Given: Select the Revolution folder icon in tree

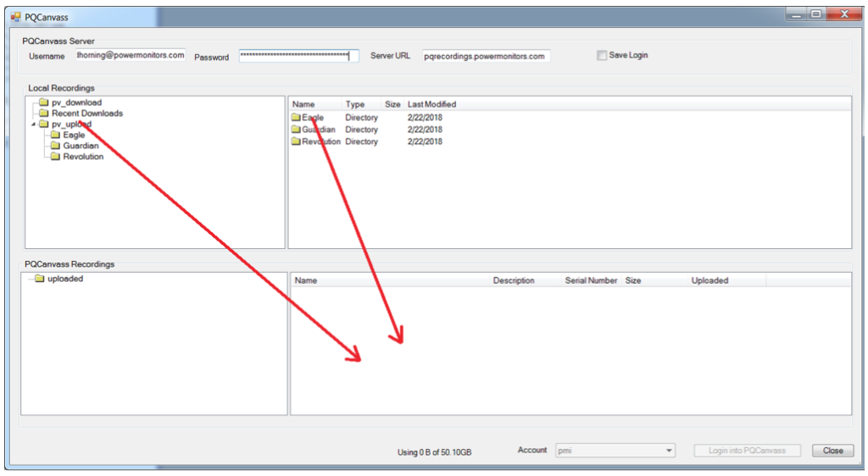Looking at the screenshot, I should coord(55,157).
